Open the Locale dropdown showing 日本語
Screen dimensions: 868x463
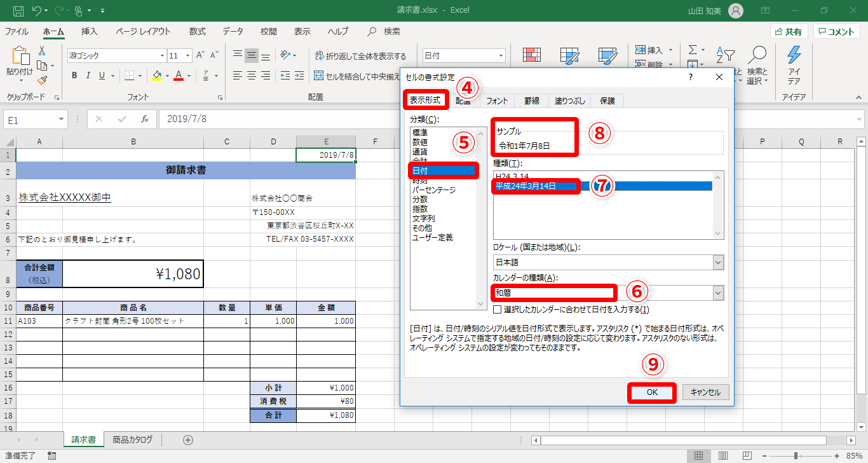pyautogui.click(x=718, y=261)
